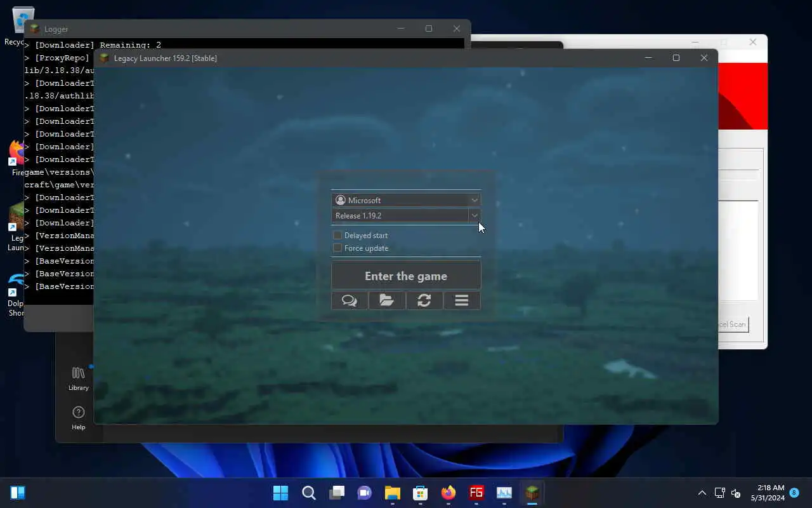Click the Logger window grass block icon

34,29
